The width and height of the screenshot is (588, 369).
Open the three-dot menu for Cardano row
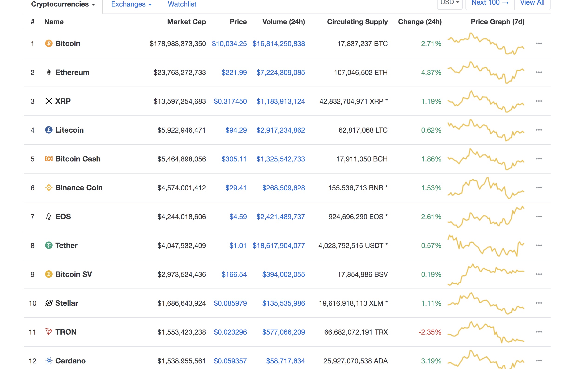pos(539,361)
